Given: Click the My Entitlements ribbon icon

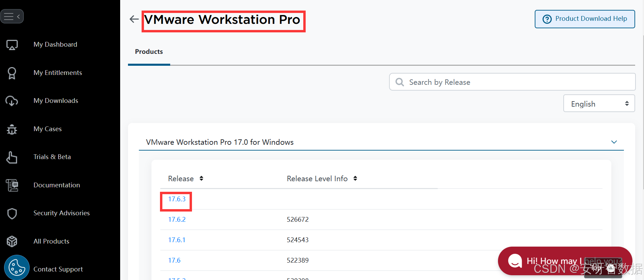Looking at the screenshot, I should tap(12, 73).
